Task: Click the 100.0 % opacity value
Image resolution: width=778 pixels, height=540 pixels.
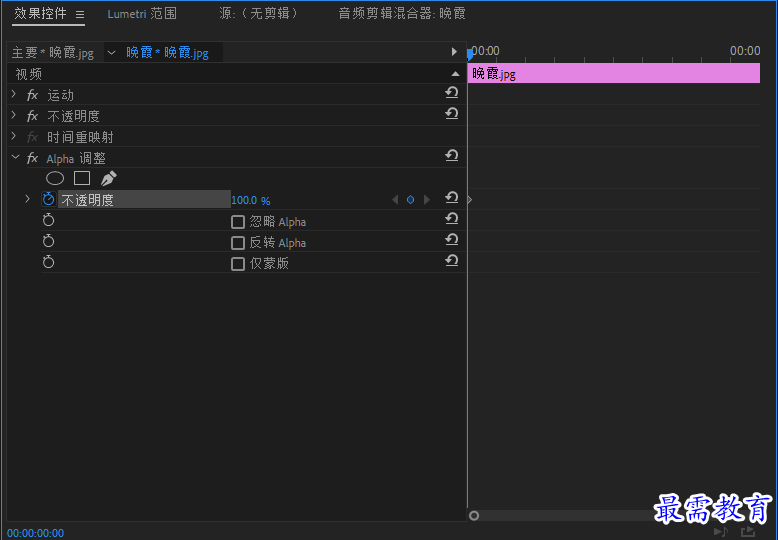Action: tap(251, 201)
